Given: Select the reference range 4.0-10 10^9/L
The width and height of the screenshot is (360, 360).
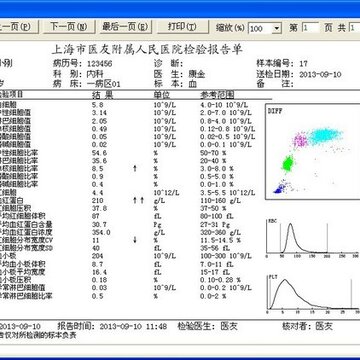Looking at the screenshot, I should (x=225, y=105).
